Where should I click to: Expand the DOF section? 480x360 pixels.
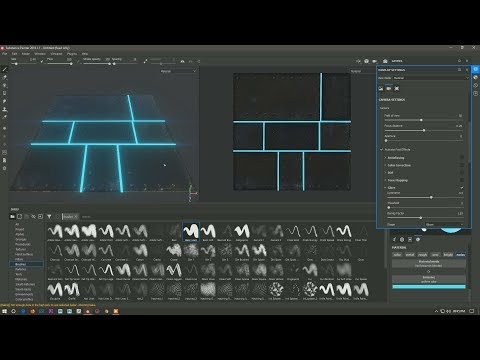(386, 173)
